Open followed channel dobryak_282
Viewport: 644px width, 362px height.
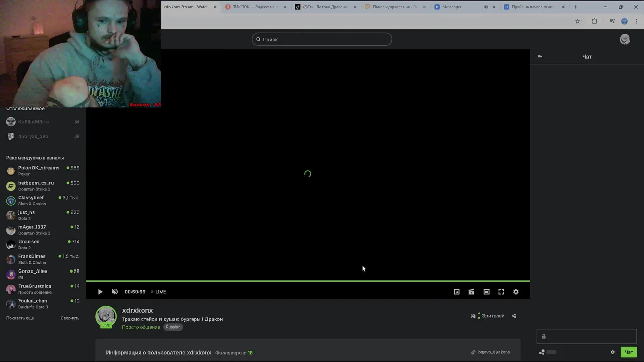43,136
